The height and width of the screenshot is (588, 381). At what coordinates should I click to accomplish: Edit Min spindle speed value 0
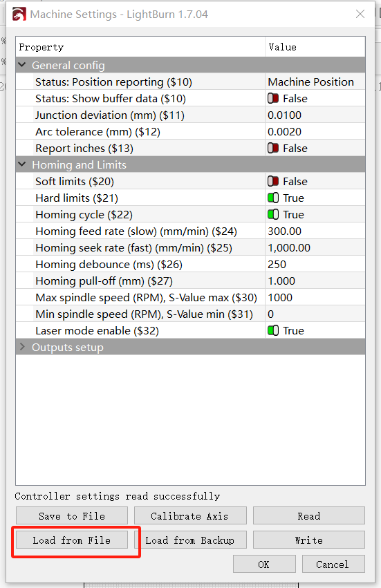(315, 314)
